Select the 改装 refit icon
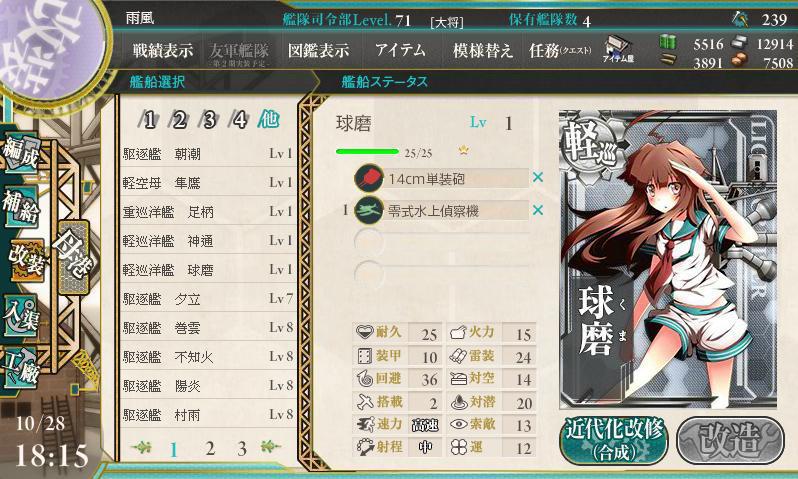Viewport: 798px width, 479px height. point(26,260)
